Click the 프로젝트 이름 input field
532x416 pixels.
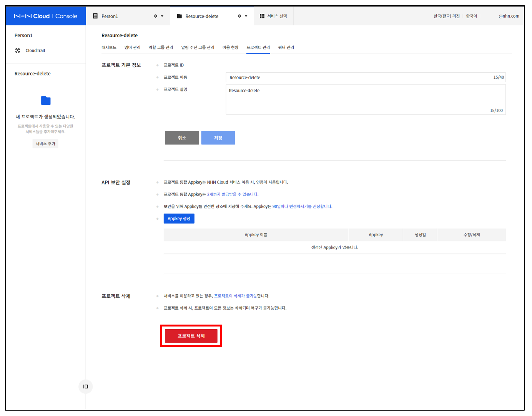pos(357,78)
